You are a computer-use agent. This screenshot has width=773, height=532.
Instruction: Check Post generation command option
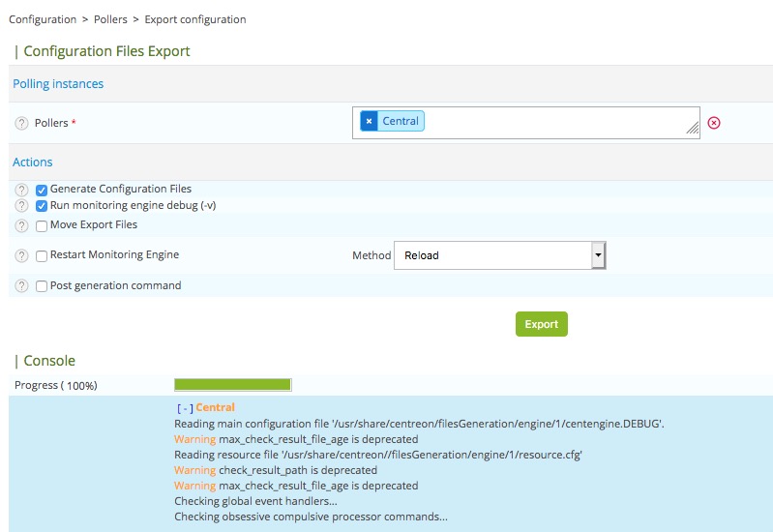[x=42, y=286]
